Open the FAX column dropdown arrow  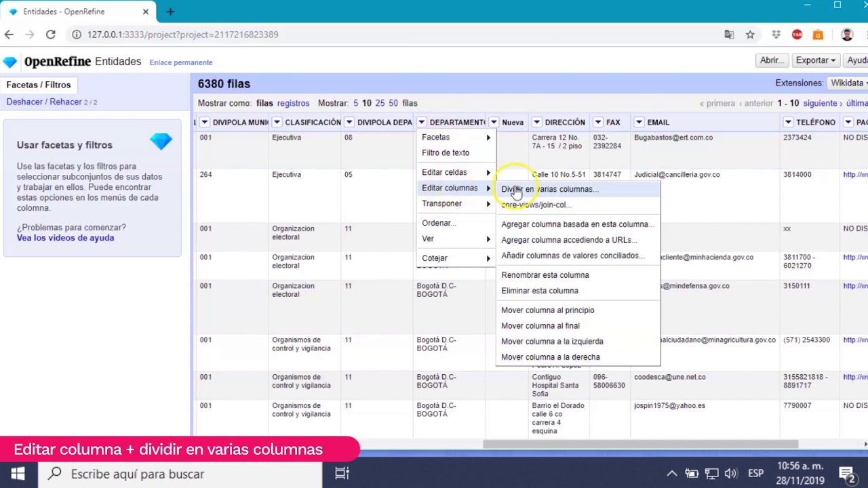(598, 122)
